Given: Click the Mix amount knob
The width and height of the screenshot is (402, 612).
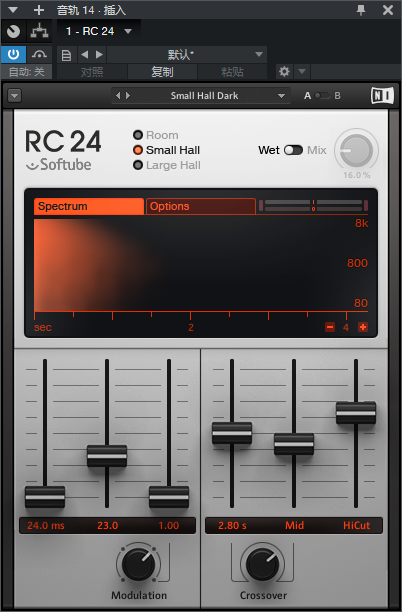Looking at the screenshot, I should (x=356, y=151).
